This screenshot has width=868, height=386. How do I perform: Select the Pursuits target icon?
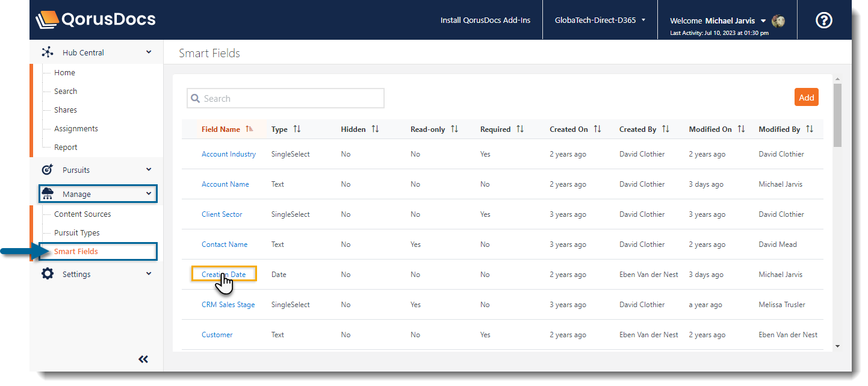47,169
